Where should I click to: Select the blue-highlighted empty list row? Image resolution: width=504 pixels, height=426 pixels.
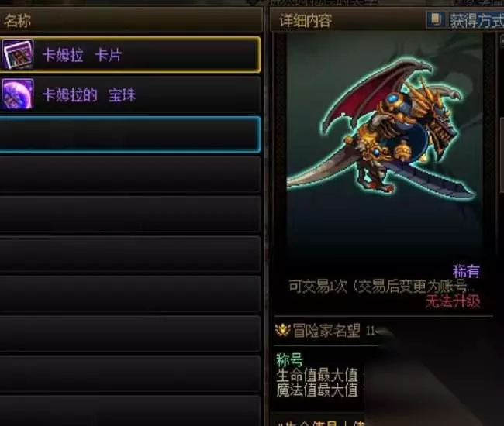(x=129, y=134)
